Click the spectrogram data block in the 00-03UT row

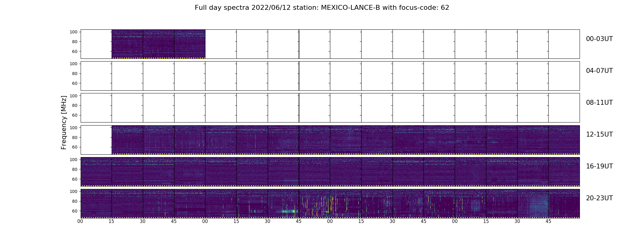point(159,44)
